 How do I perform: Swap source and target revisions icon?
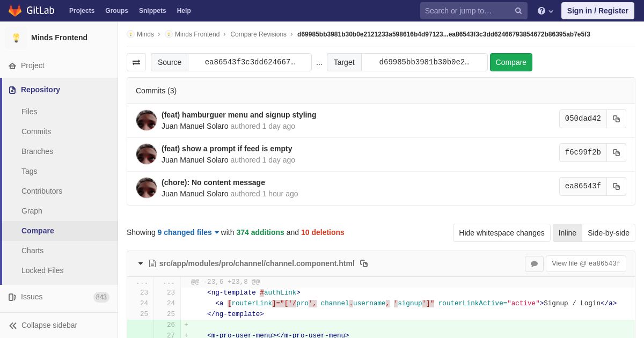(136, 62)
